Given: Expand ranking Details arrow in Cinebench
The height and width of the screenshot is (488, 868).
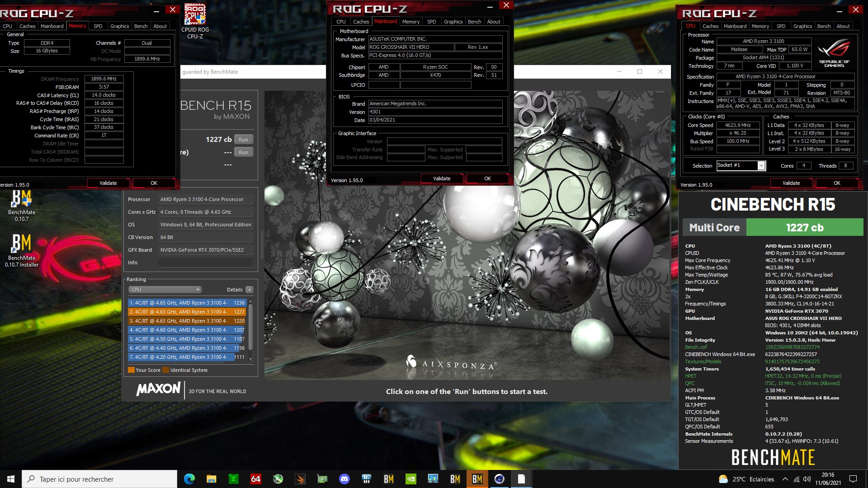Looking at the screenshot, I should 250,290.
